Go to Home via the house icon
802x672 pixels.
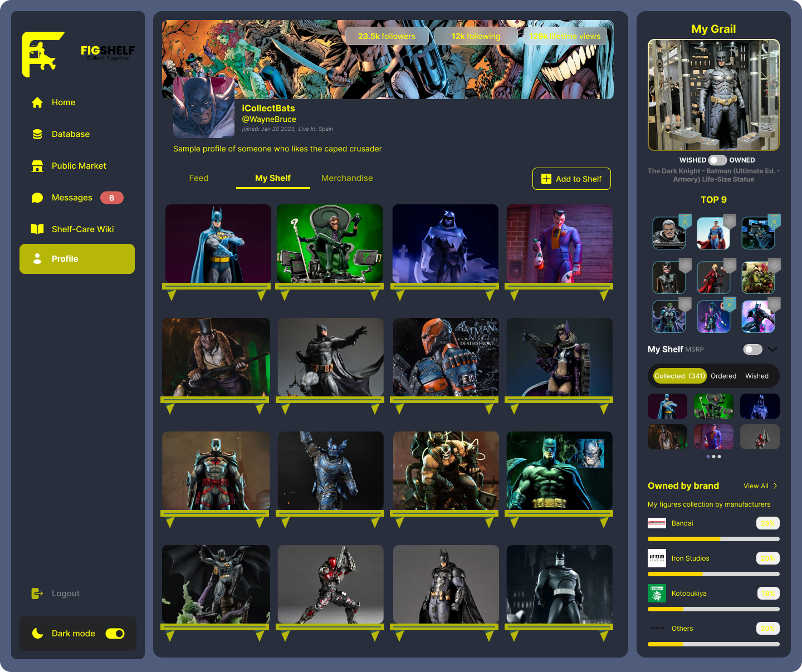click(x=37, y=102)
